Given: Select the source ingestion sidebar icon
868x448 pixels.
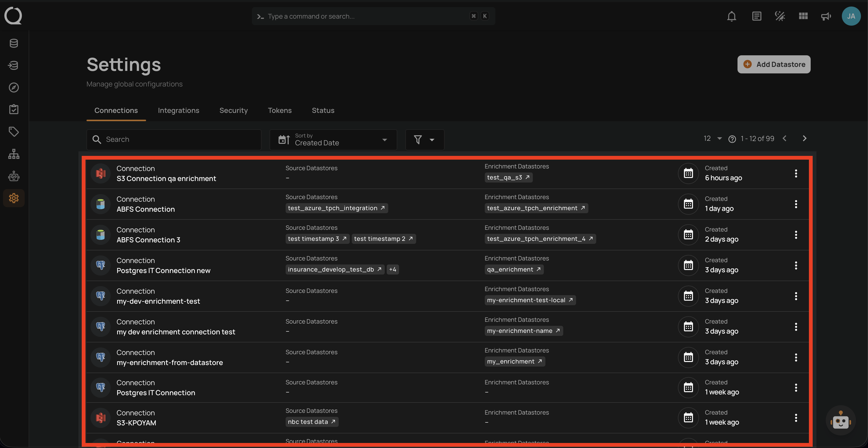Looking at the screenshot, I should [14, 65].
